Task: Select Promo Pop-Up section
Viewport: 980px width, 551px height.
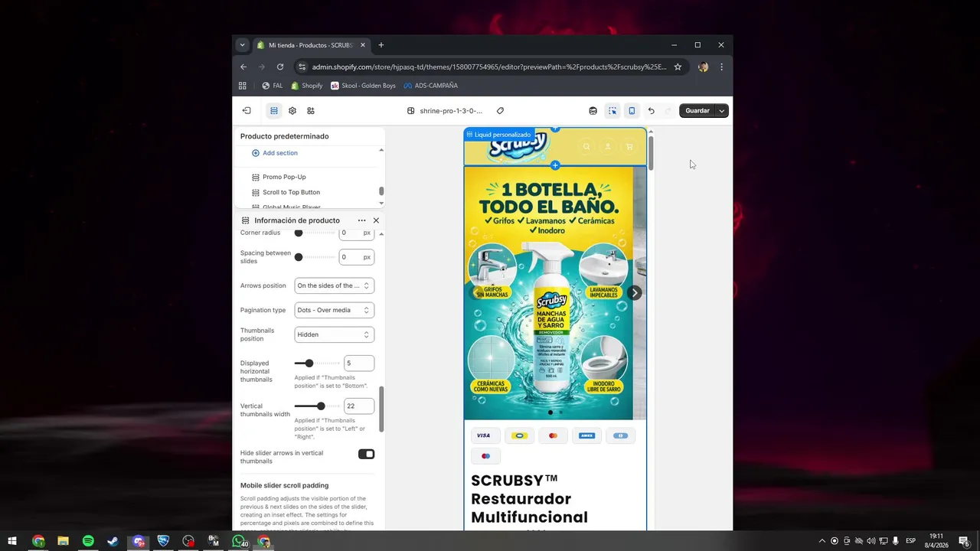Action: point(284,177)
